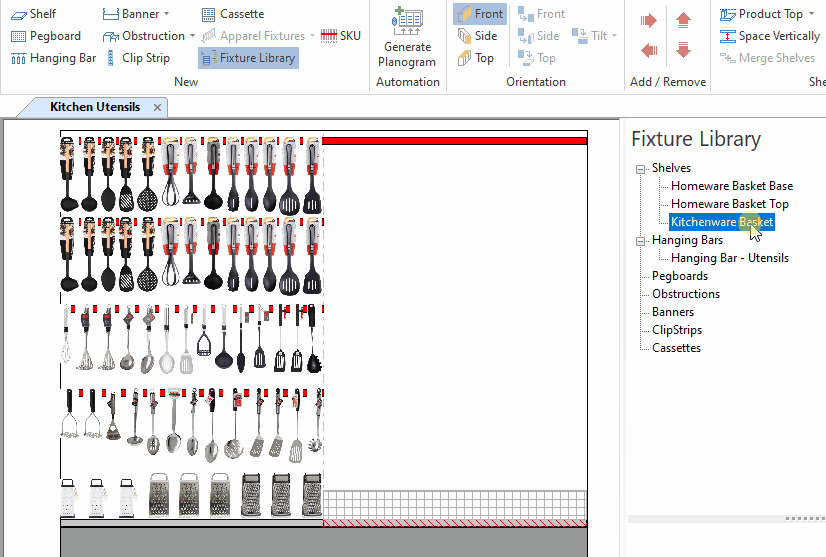Switch to Top view orientation
The height and width of the screenshot is (557, 826).
pos(476,58)
